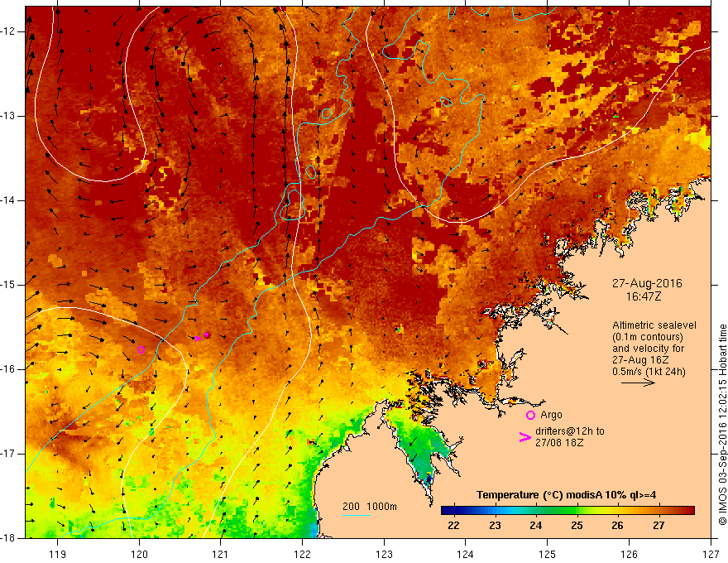Click the latitude axis label -14
The width and height of the screenshot is (728, 563).
pos(8,200)
